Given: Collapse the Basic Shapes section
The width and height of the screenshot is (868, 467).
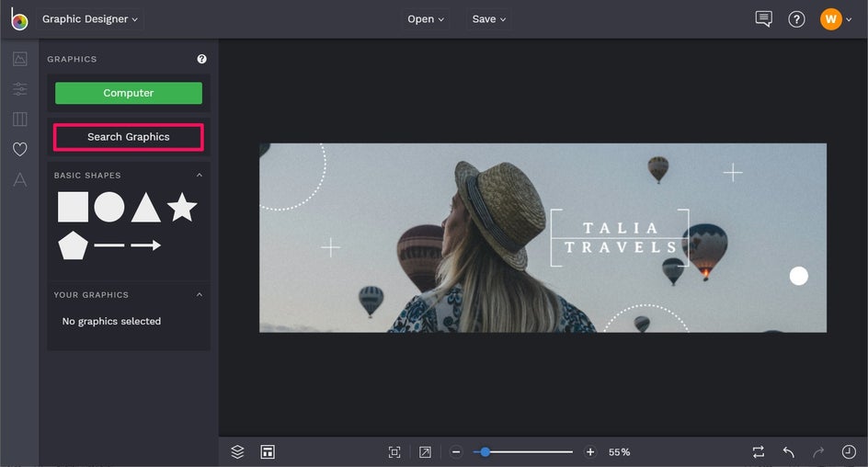Looking at the screenshot, I should pos(200,175).
